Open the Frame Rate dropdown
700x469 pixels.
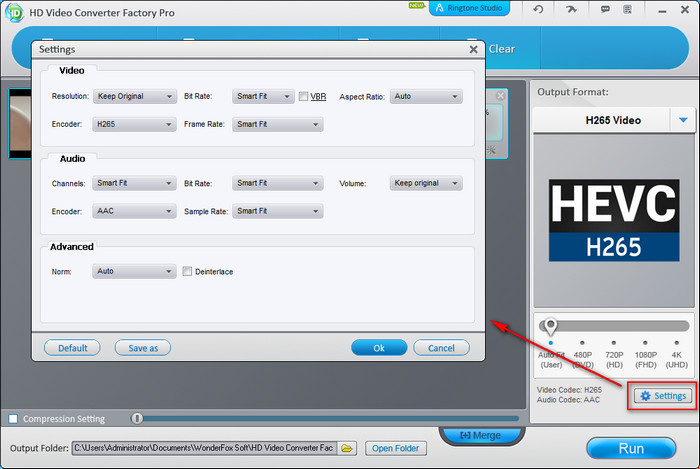[277, 125]
